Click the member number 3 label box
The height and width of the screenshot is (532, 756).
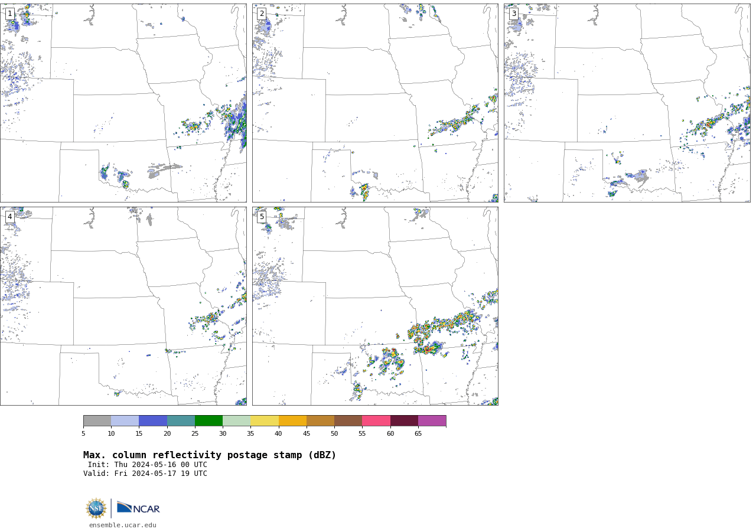(x=514, y=14)
